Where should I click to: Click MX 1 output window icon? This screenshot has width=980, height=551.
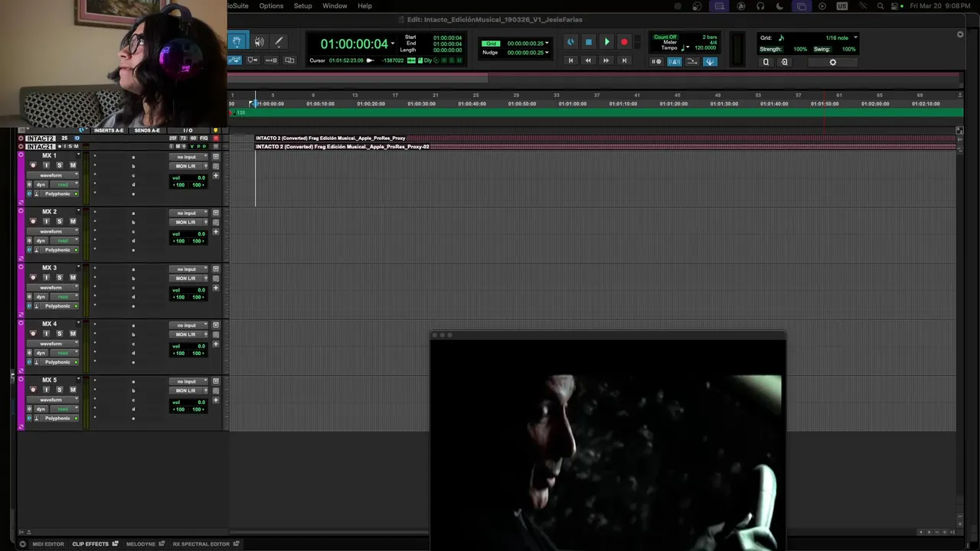click(x=216, y=157)
